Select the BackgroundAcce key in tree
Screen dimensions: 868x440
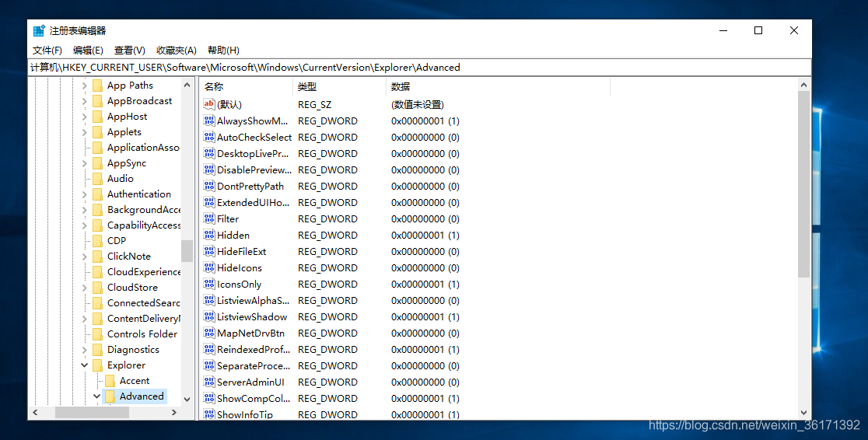click(x=144, y=210)
